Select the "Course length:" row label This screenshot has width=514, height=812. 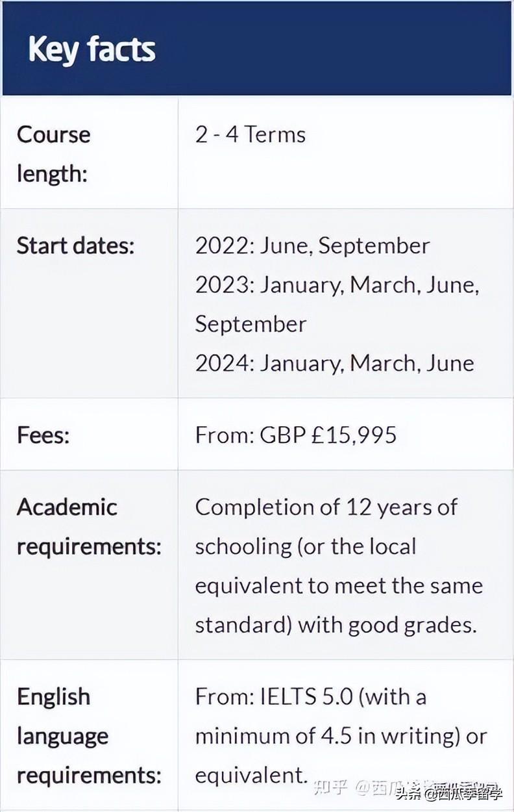[53, 154]
